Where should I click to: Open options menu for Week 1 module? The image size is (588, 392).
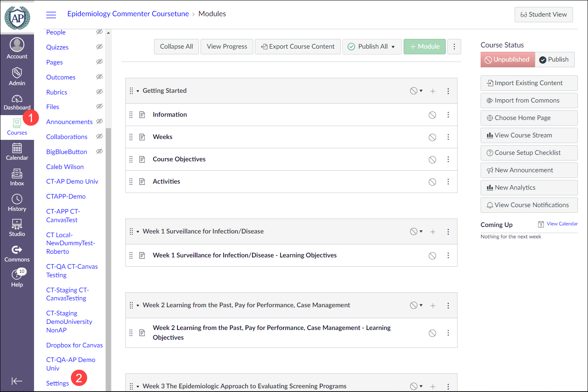[448, 232]
